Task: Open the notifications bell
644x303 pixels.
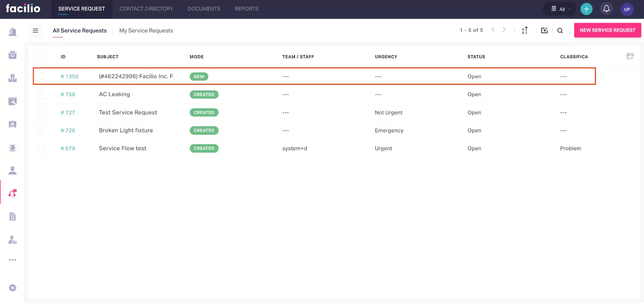Action: pos(607,9)
